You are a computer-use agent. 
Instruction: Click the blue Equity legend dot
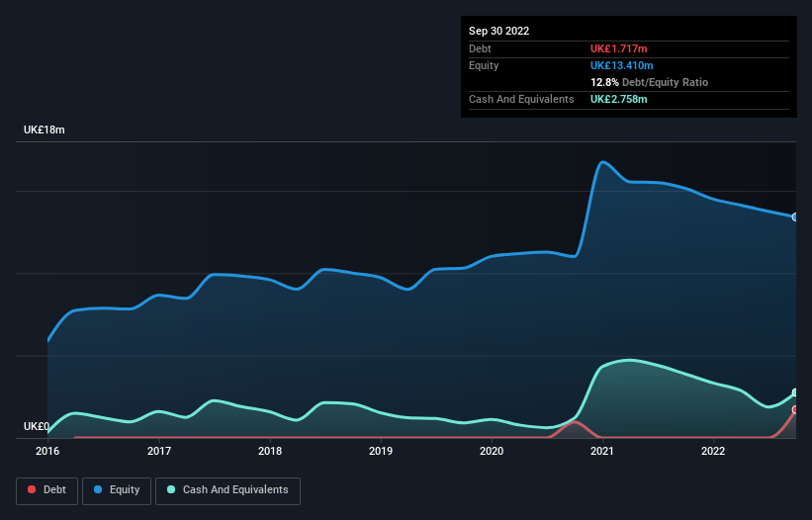tap(98, 489)
